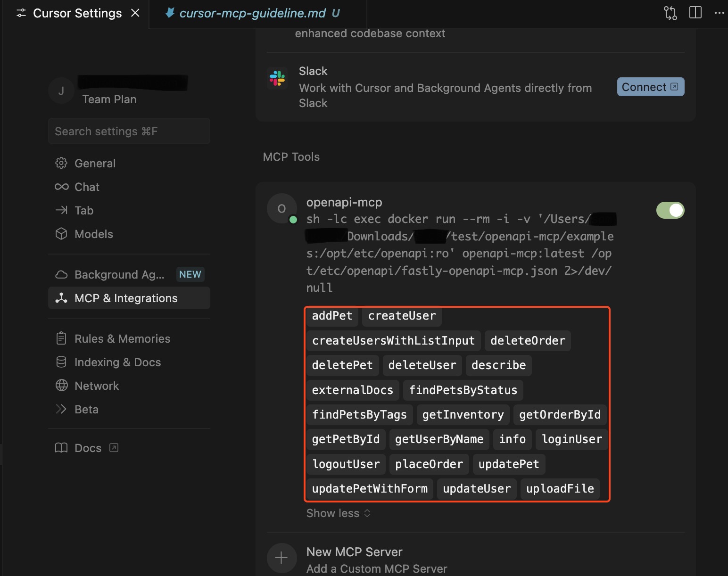Image resolution: width=728 pixels, height=576 pixels.
Task: Focus the Search settings field
Action: (x=129, y=131)
